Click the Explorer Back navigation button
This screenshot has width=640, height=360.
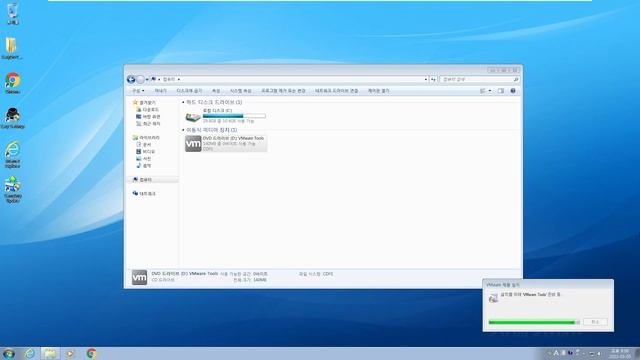tap(131, 79)
